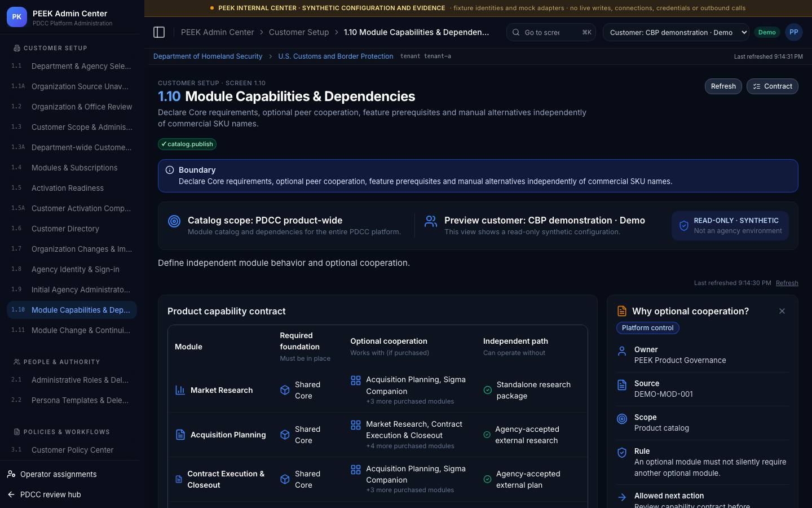Click "+3 more purchased modules" under Market Research

coord(410,401)
